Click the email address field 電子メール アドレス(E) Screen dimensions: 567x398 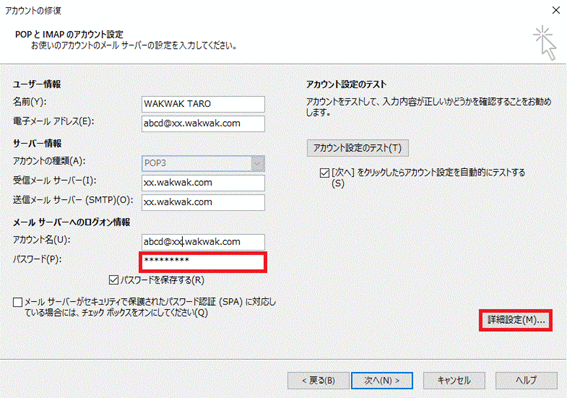(x=203, y=124)
